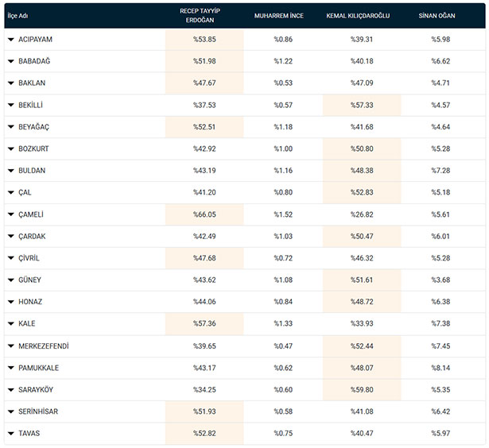Click the %47.09 cell for BAKLAN
489x448 pixels.
click(362, 83)
